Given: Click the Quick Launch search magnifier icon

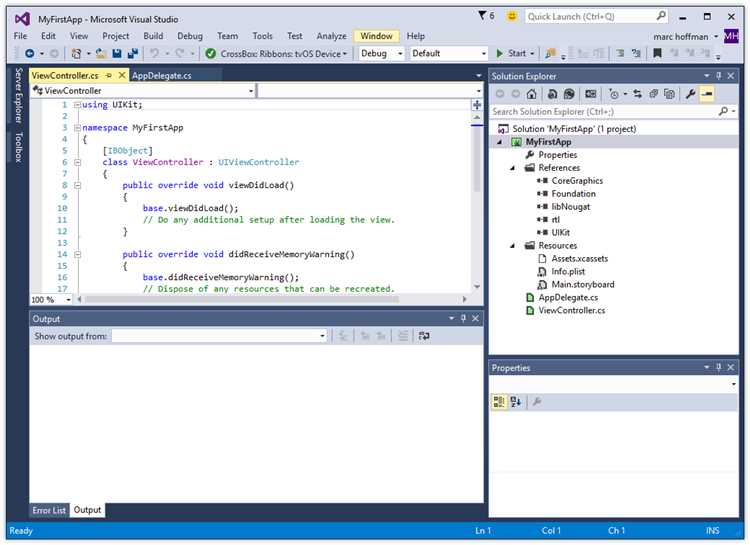Looking at the screenshot, I should (x=661, y=16).
